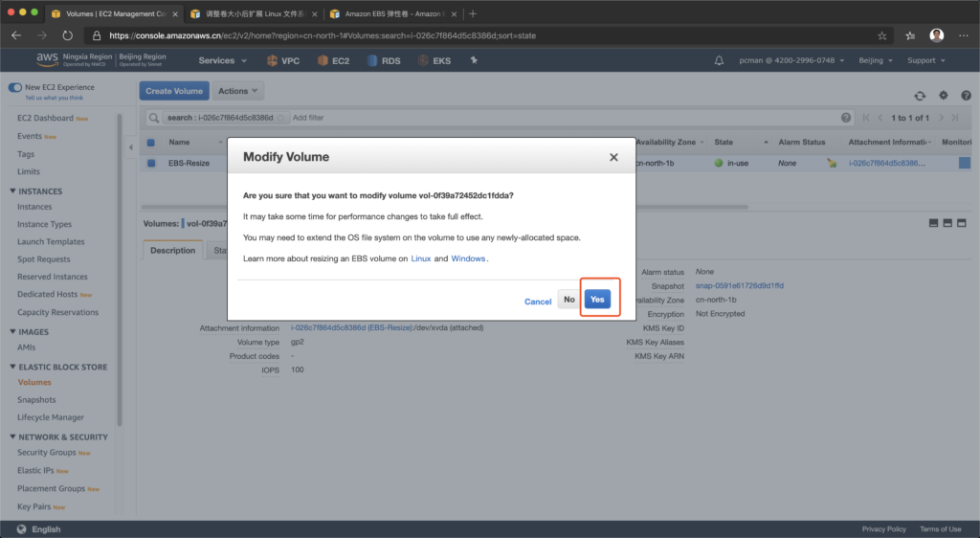
Task: Close the Modify Volume dialog with X
Action: point(613,157)
